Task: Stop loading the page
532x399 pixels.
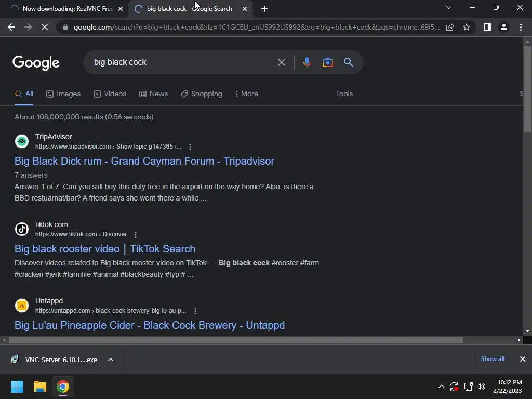Action: click(45, 27)
